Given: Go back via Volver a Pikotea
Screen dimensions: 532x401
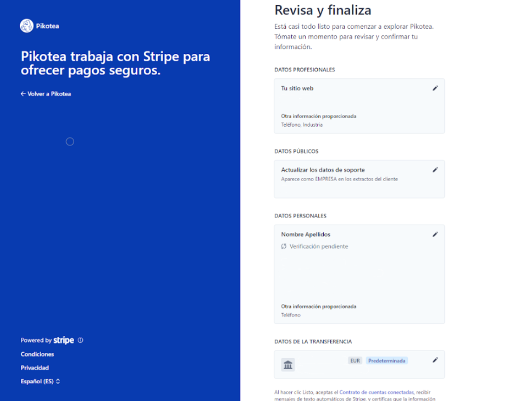Looking at the screenshot, I should pos(46,94).
